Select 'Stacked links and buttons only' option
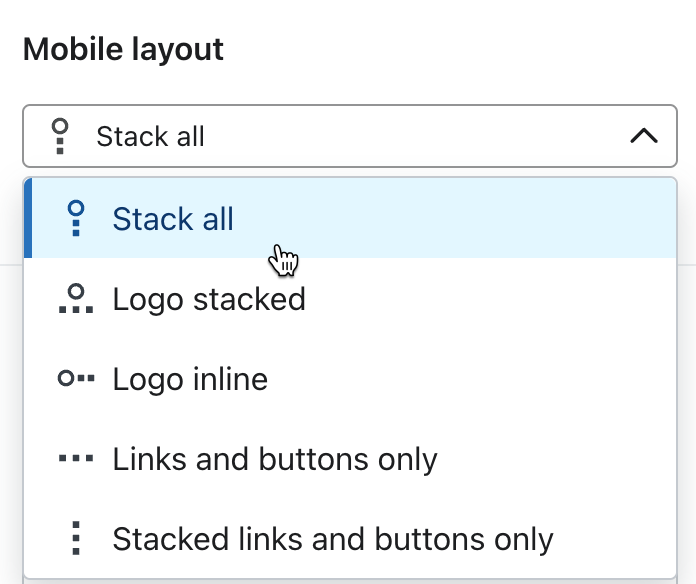696x584 pixels. point(333,539)
